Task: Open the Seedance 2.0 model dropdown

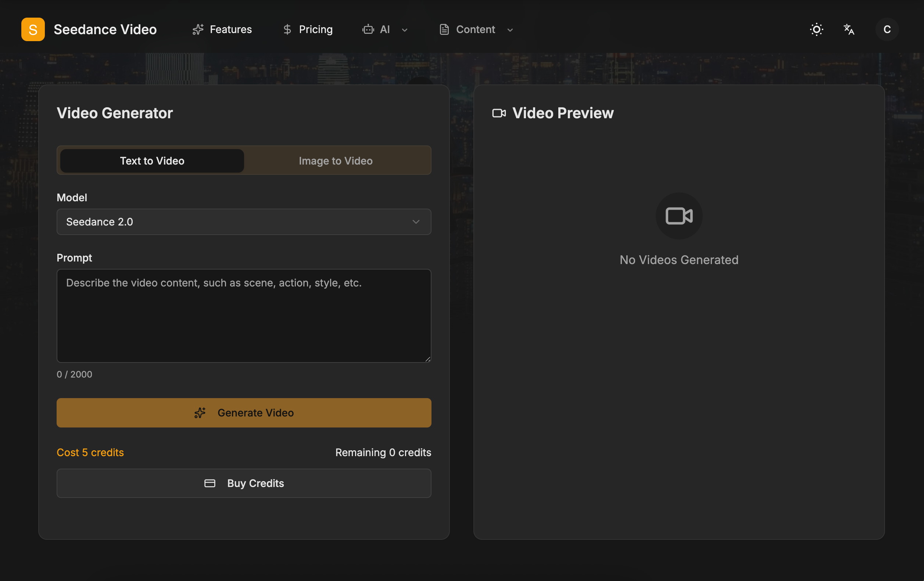Action: pyautogui.click(x=244, y=222)
